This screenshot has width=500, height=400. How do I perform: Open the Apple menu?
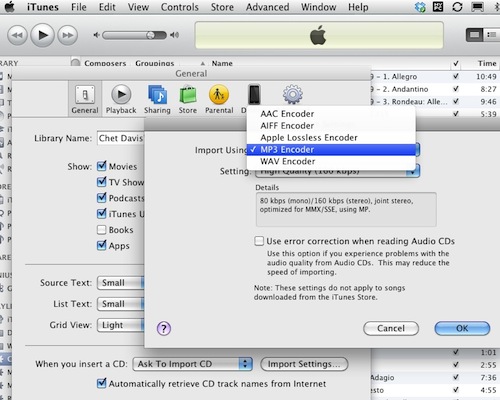(10, 7)
